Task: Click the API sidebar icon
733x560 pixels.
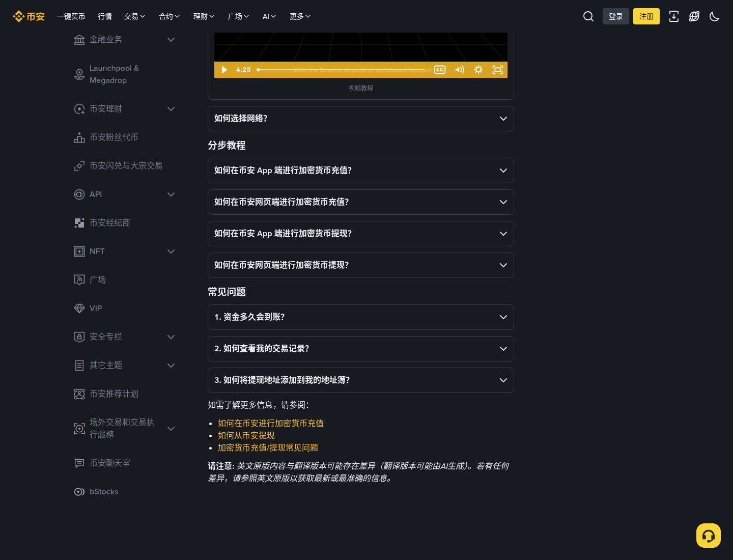Action: pyautogui.click(x=79, y=194)
